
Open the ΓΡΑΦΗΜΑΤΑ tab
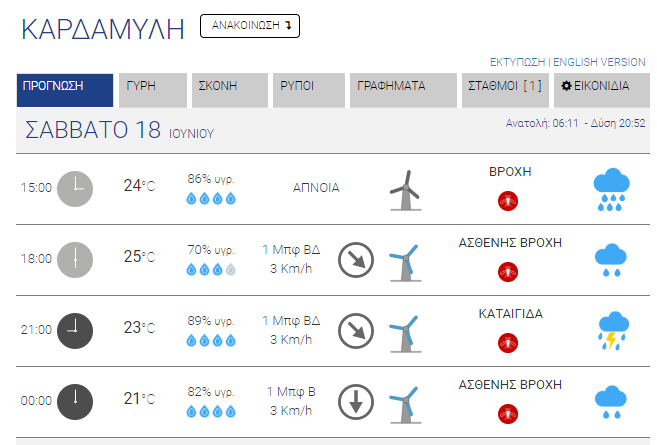click(x=403, y=90)
